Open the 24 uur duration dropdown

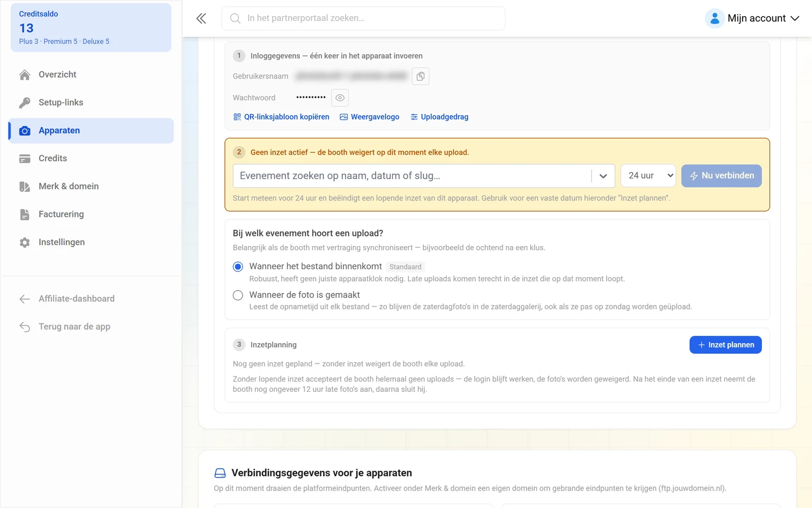[648, 176]
